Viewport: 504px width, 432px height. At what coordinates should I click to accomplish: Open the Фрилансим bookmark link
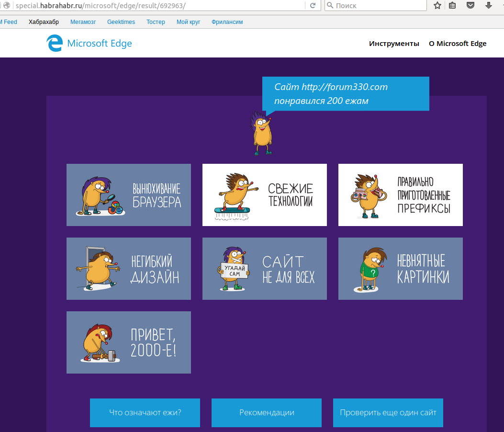[x=227, y=22]
